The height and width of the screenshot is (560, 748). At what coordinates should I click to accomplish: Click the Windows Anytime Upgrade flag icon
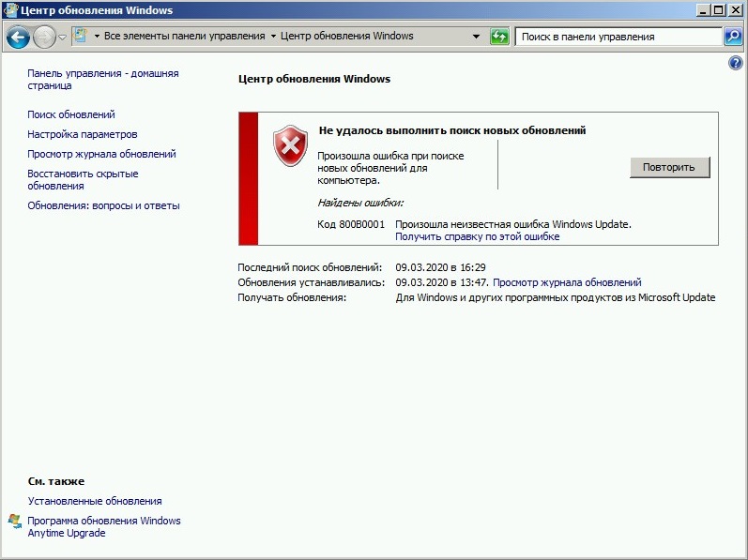[15, 522]
